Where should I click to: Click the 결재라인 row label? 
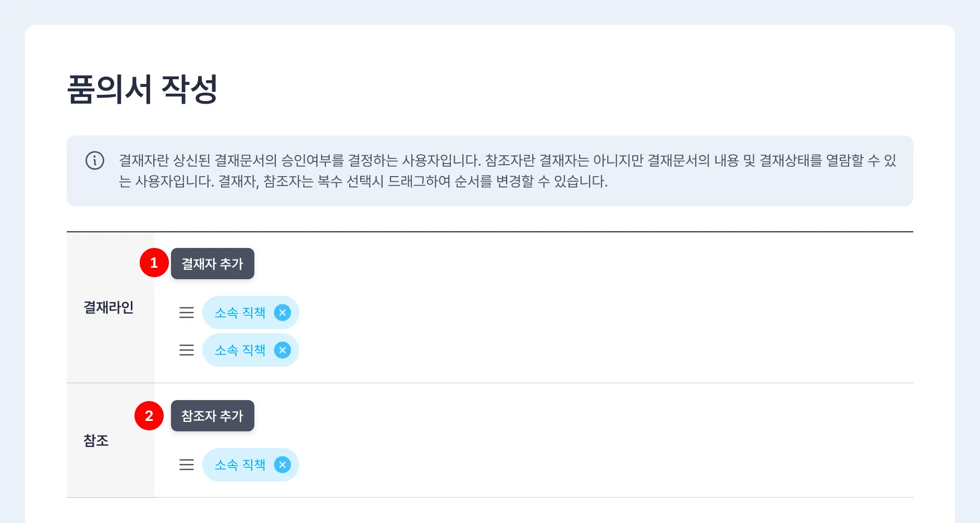pyautogui.click(x=108, y=307)
